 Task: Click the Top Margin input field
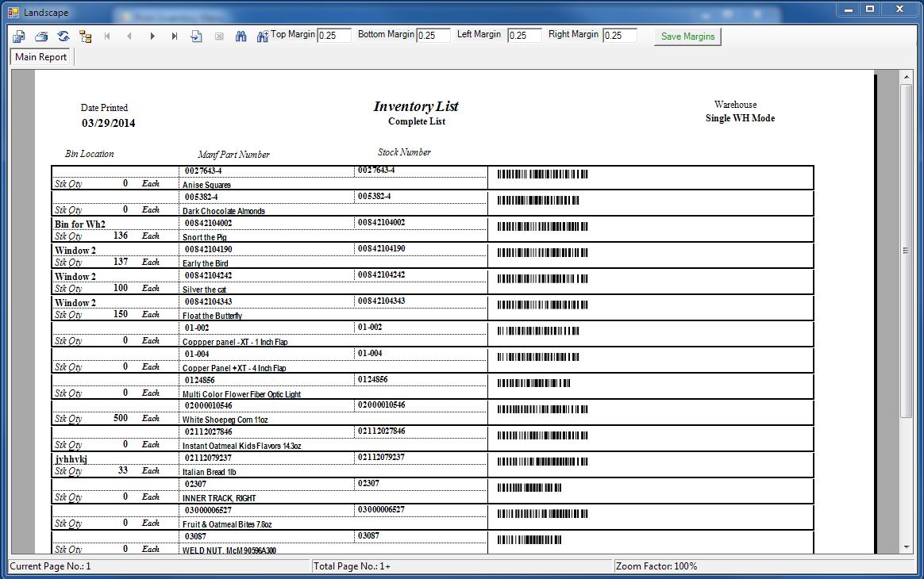[334, 36]
